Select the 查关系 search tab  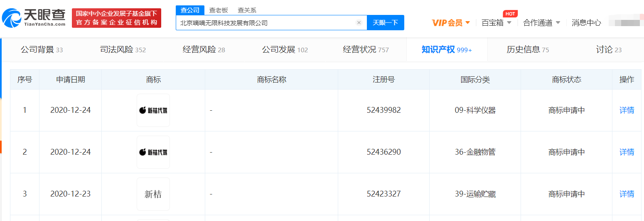(x=247, y=10)
